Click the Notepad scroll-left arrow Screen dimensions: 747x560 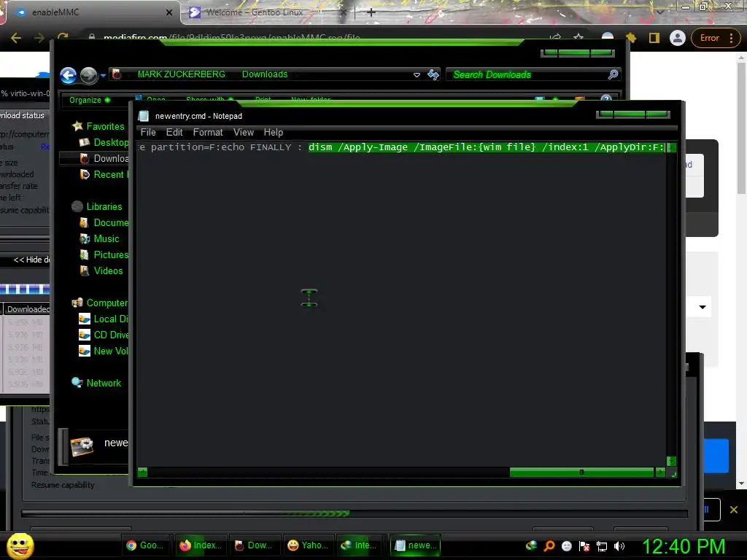point(142,472)
